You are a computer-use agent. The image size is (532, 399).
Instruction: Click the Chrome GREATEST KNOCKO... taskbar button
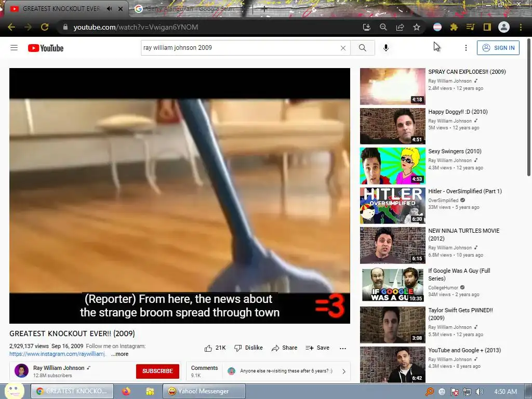click(x=72, y=391)
